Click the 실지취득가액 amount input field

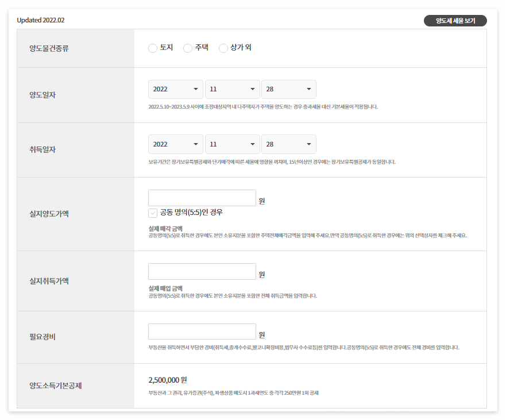coord(202,271)
